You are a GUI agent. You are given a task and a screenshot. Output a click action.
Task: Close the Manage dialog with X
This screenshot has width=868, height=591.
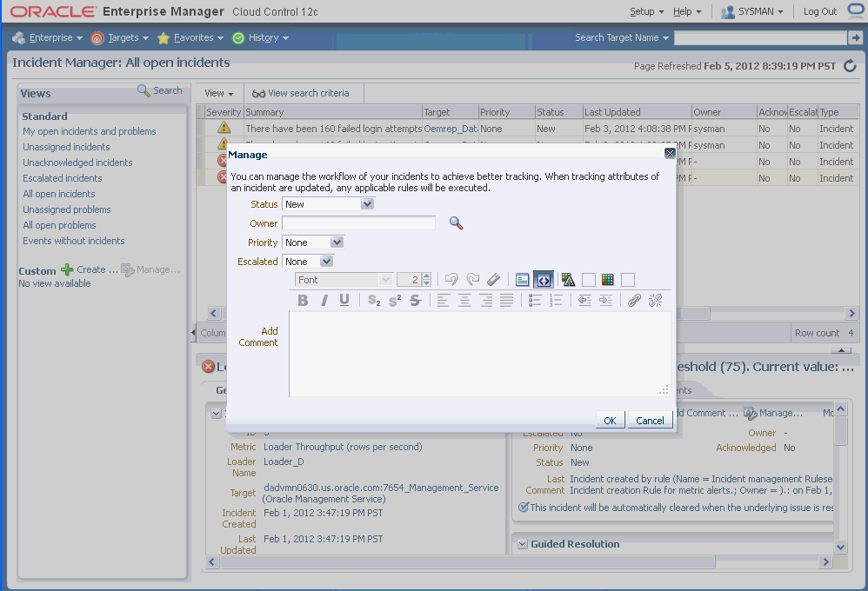tap(670, 153)
